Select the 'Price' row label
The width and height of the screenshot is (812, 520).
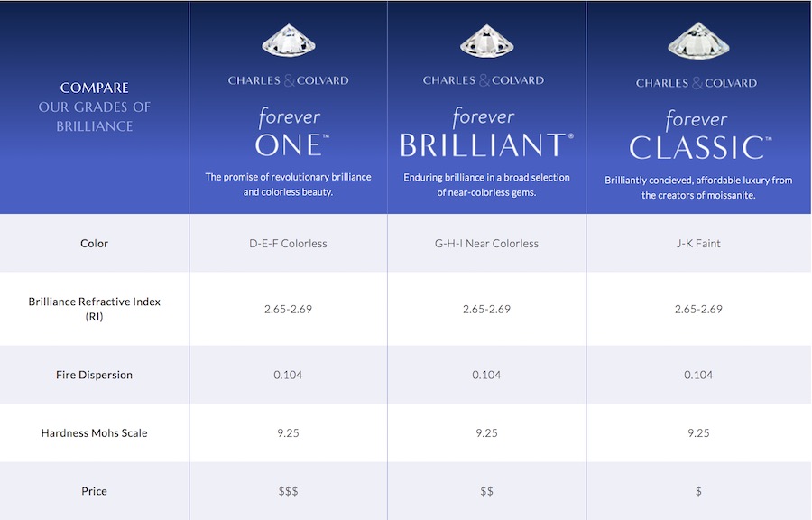click(95, 491)
